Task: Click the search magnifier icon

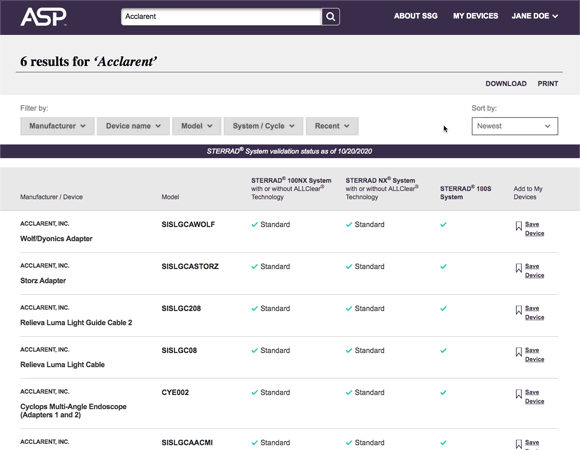Action: tap(331, 17)
